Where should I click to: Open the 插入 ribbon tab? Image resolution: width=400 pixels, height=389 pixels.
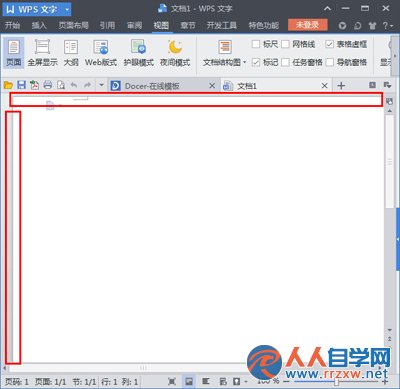coord(39,25)
